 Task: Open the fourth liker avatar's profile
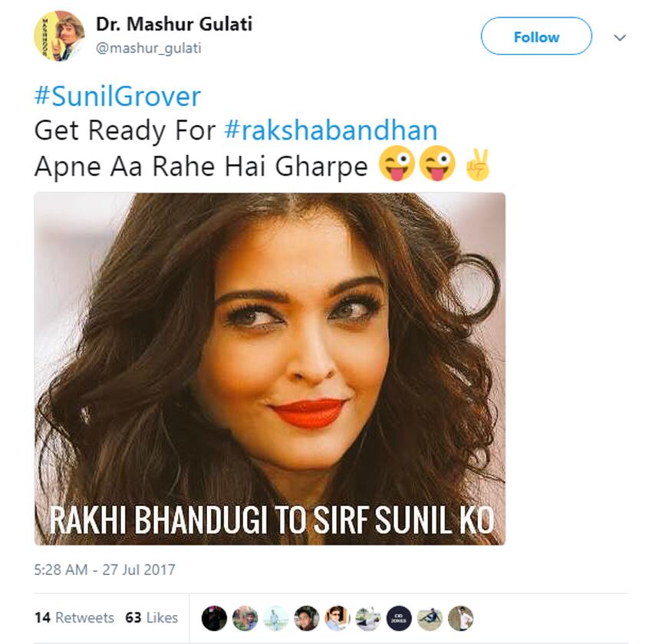coord(307,618)
